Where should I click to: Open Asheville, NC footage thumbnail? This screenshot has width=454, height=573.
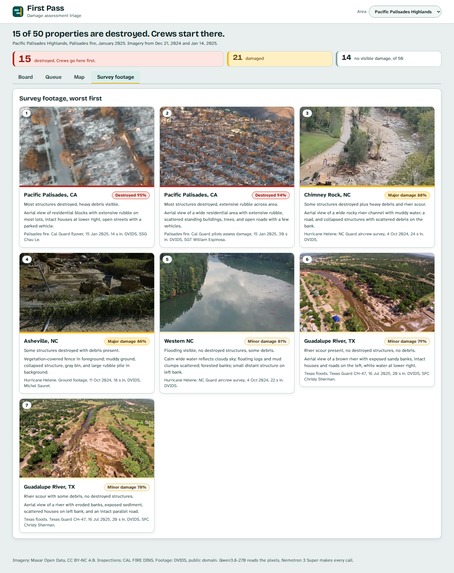point(87,293)
